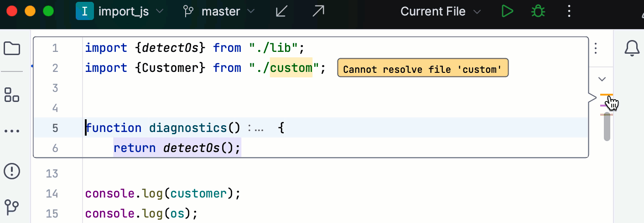The width and height of the screenshot is (644, 223).
Task: Run the current file
Action: click(x=507, y=11)
